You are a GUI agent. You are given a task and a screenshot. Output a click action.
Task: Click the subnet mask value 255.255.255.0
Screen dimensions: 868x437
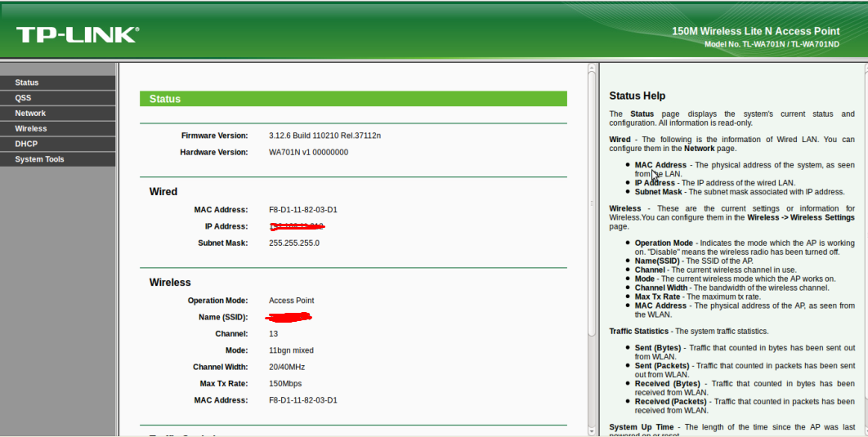294,243
